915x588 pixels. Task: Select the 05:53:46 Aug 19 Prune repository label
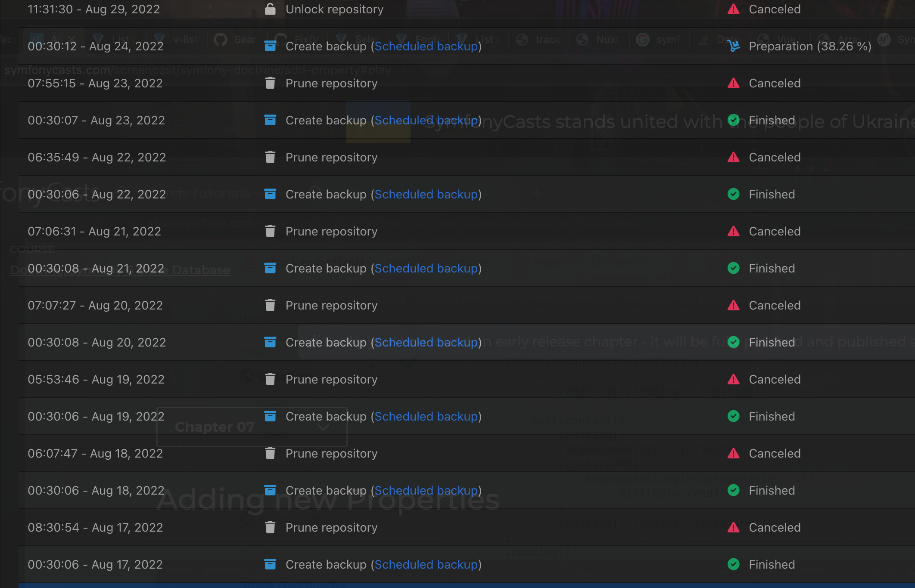331,379
